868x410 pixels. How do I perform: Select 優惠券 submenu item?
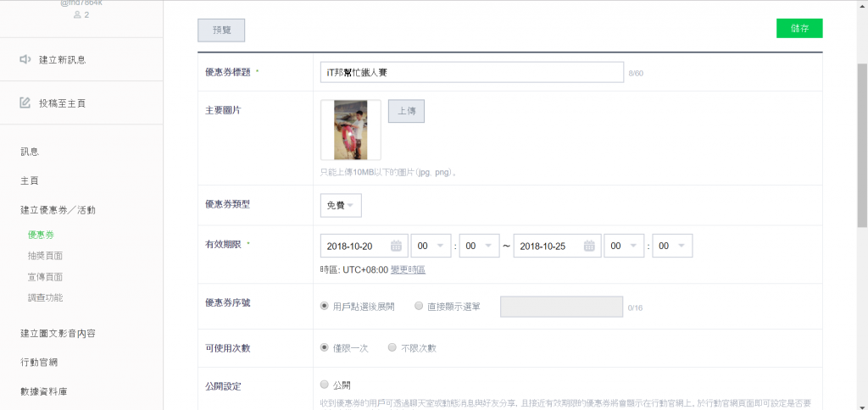[41, 235]
